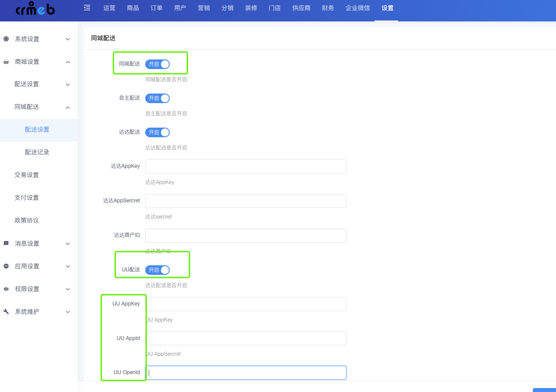Click the UU AppId input field
556x392 pixels.
(246, 338)
